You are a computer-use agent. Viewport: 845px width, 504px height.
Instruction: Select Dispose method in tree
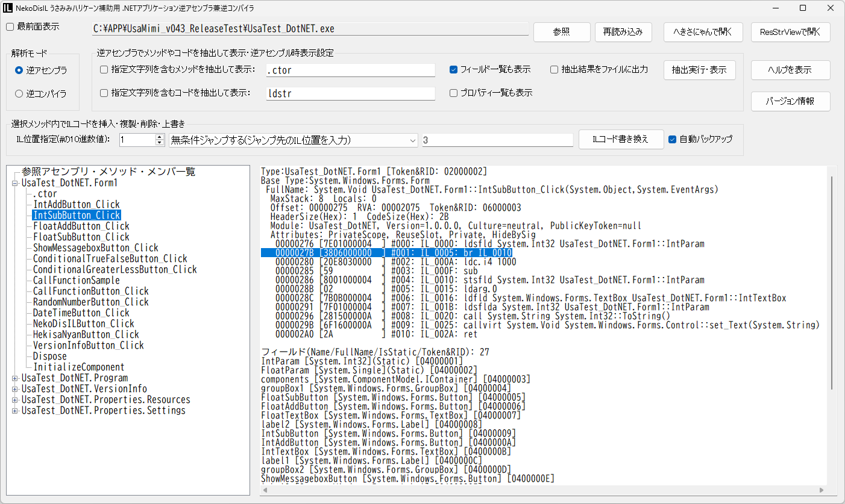click(x=49, y=356)
